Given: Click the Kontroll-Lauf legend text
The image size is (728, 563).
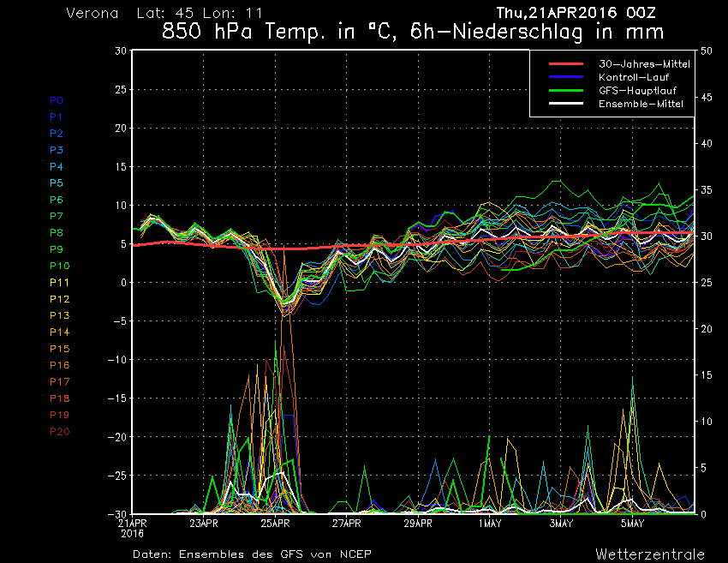Looking at the screenshot, I should 633,77.
